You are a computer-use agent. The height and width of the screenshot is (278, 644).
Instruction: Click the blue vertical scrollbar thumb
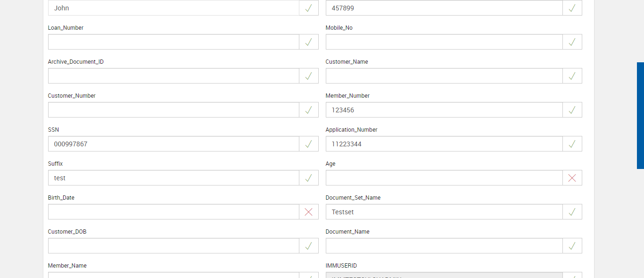[x=640, y=116]
